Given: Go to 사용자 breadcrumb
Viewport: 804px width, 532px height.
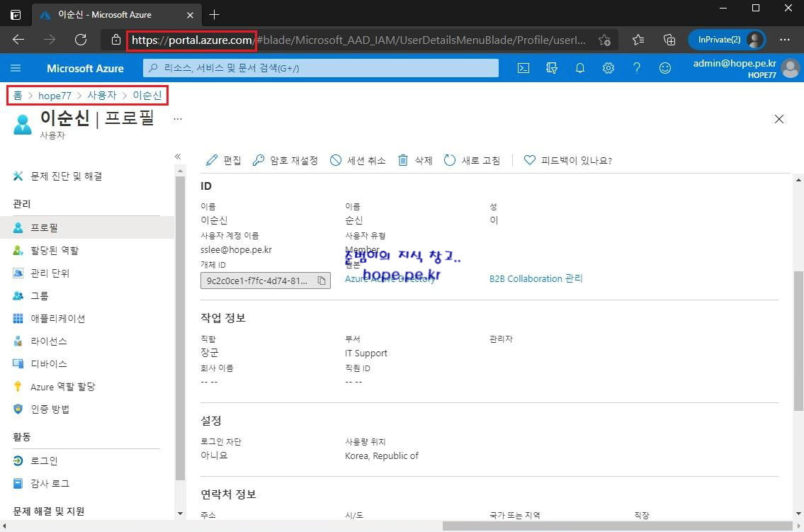Looking at the screenshot, I should pyautogui.click(x=102, y=96).
